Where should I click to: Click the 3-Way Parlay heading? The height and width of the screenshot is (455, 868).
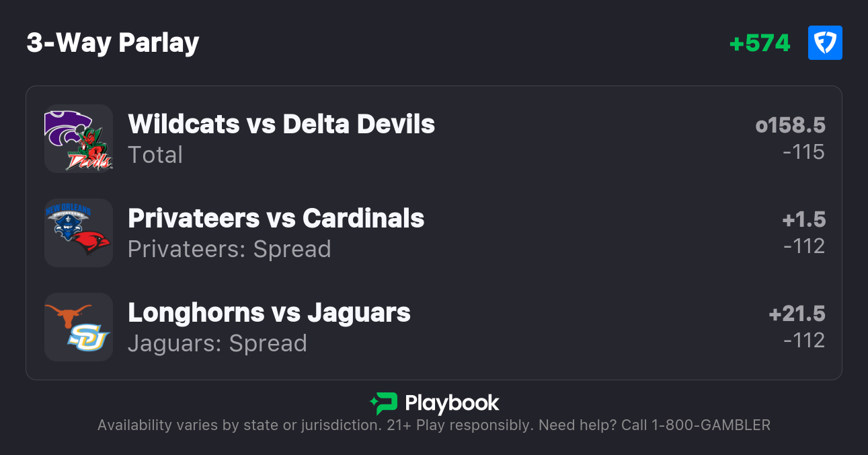tap(113, 43)
